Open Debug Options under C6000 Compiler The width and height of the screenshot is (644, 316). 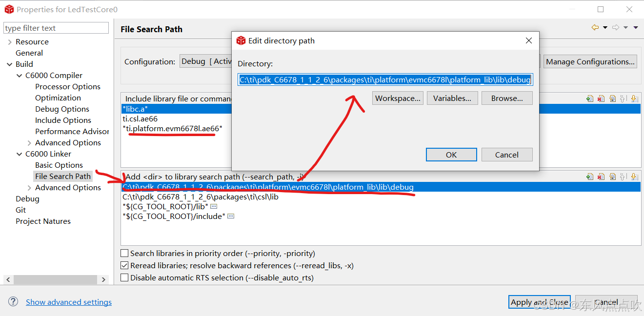pos(62,109)
